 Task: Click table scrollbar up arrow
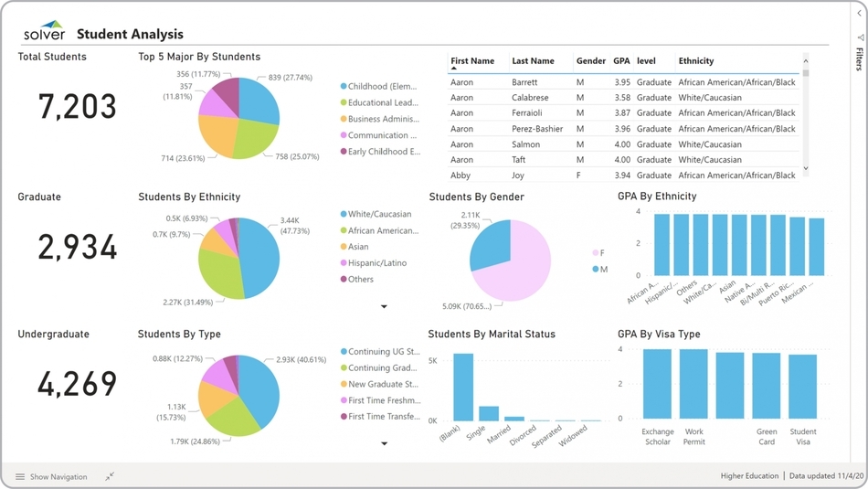point(805,61)
